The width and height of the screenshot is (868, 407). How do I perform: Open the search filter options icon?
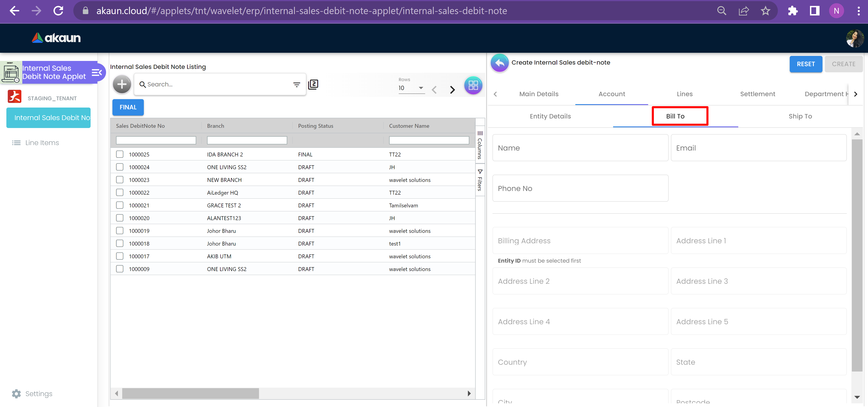coord(296,85)
